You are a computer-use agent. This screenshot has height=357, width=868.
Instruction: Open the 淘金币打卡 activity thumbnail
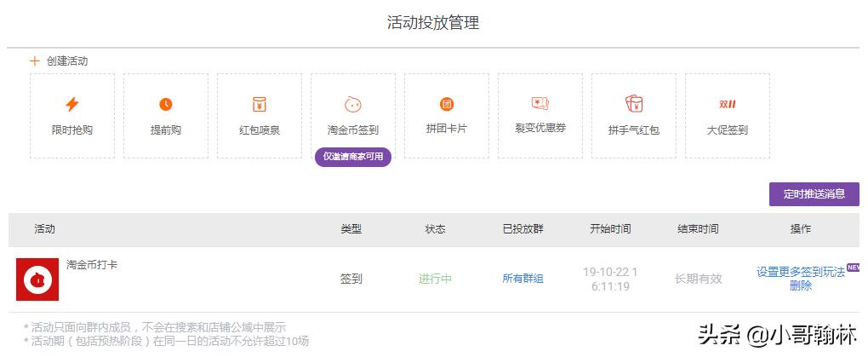coord(37,279)
